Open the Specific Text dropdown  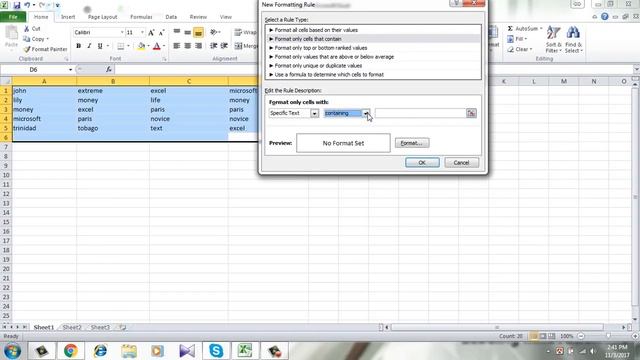(314, 113)
